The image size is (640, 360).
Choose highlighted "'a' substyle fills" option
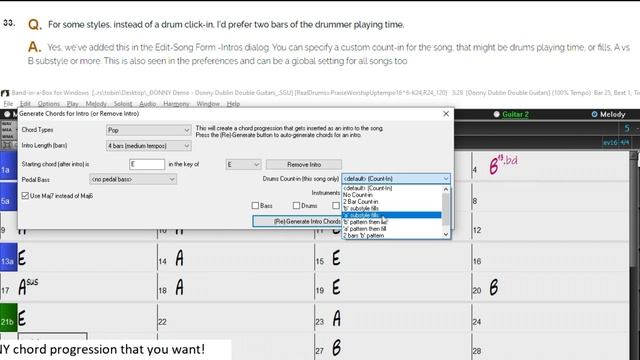[x=392, y=215]
